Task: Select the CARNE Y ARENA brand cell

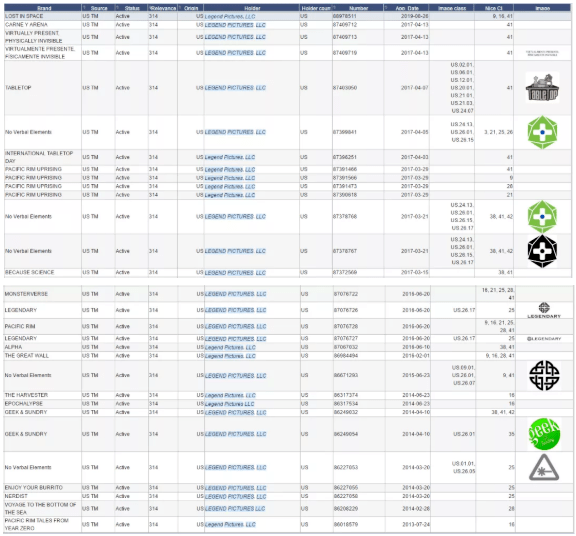Action: click(43, 25)
